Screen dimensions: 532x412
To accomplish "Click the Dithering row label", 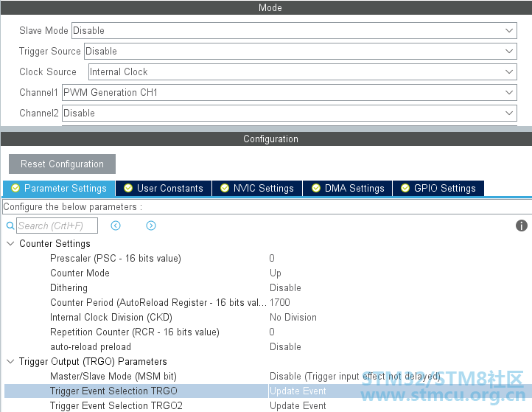I will [x=69, y=287].
